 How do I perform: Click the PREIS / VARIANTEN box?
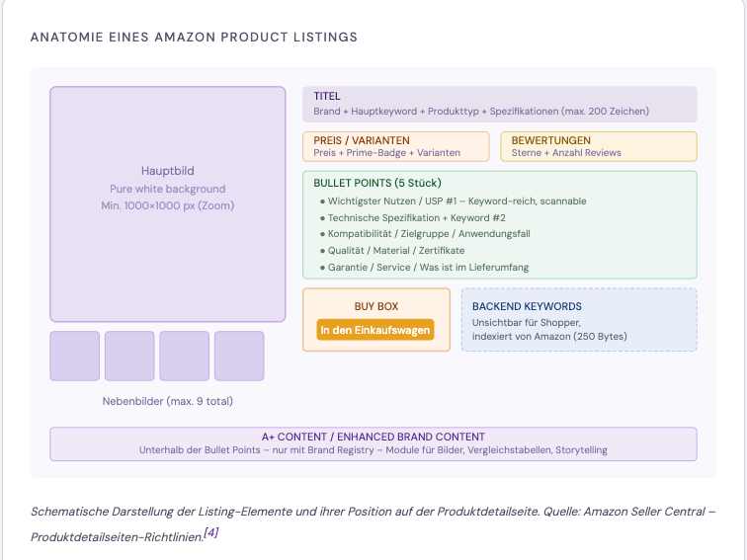396,146
